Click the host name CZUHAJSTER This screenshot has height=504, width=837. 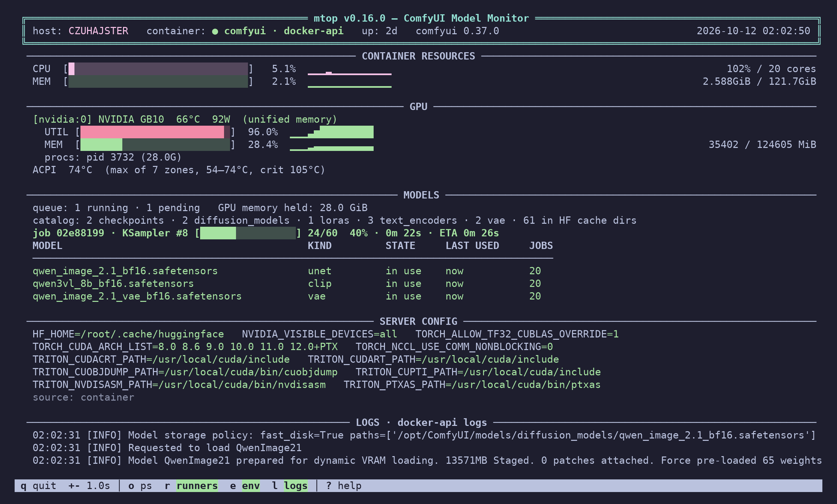pos(98,31)
